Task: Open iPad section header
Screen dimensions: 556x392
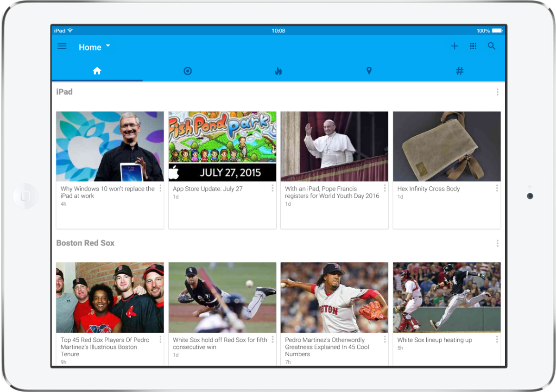Action: (x=64, y=92)
